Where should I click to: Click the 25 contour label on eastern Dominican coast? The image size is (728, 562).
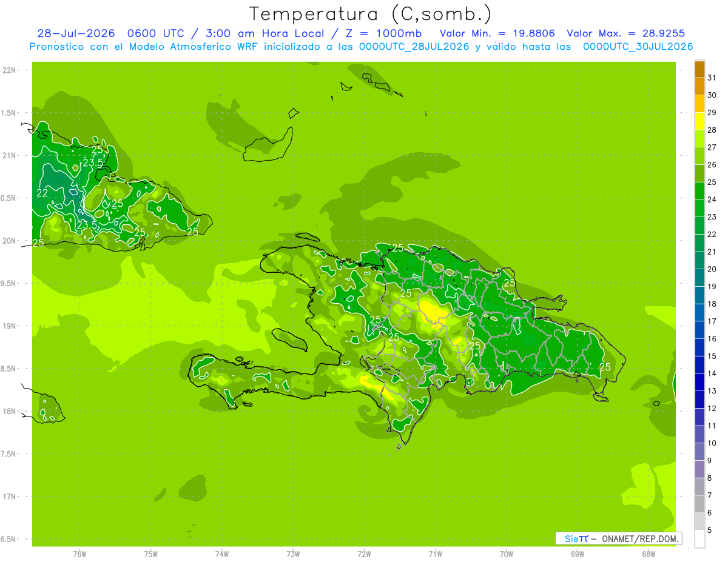(605, 367)
